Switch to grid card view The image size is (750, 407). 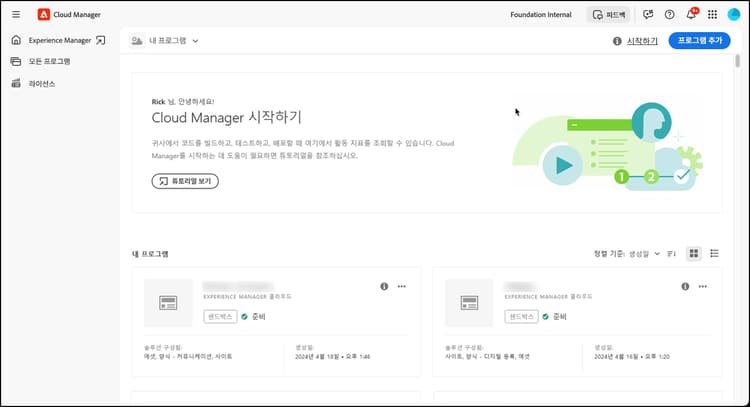(694, 253)
